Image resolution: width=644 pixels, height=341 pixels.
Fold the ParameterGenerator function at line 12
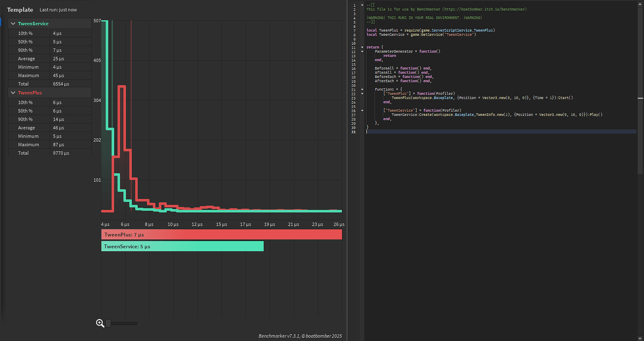[362, 51]
